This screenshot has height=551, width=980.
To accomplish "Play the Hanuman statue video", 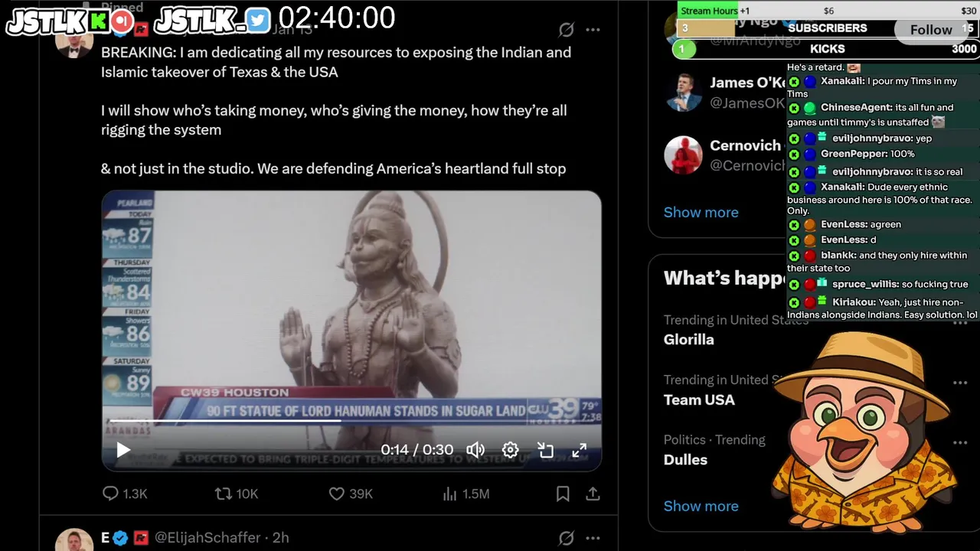I will (123, 450).
